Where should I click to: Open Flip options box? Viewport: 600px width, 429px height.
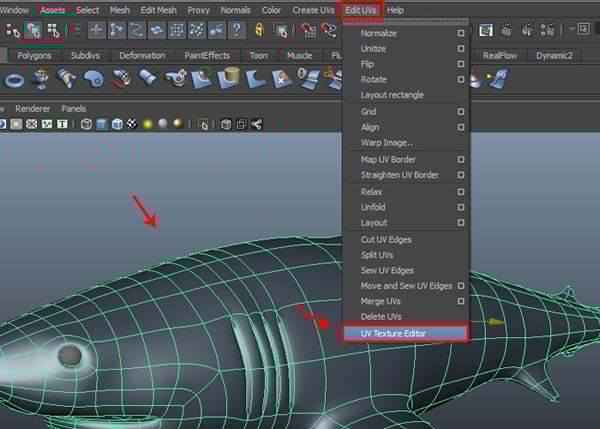coord(461,64)
